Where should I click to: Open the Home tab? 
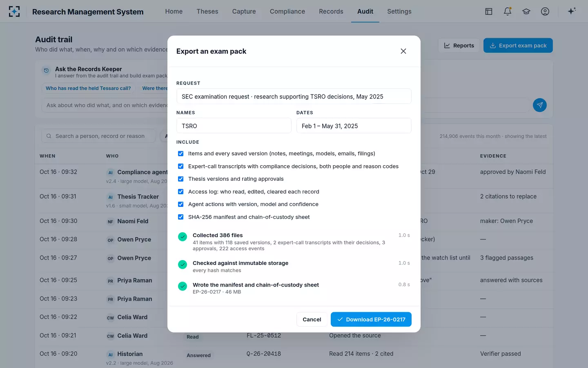[174, 11]
